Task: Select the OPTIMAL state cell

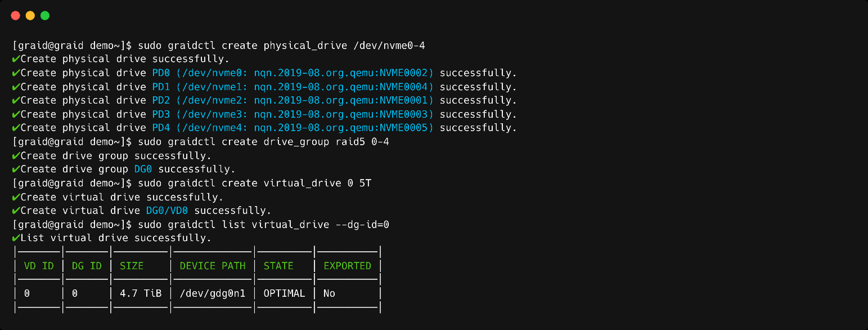Action: pos(284,293)
